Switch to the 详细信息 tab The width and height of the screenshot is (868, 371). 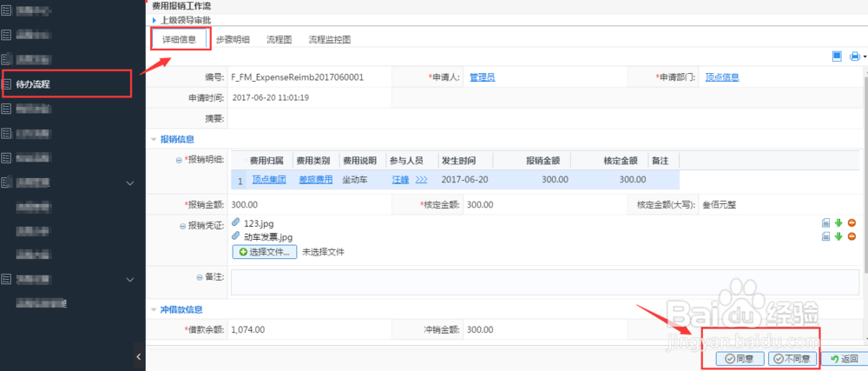point(179,40)
